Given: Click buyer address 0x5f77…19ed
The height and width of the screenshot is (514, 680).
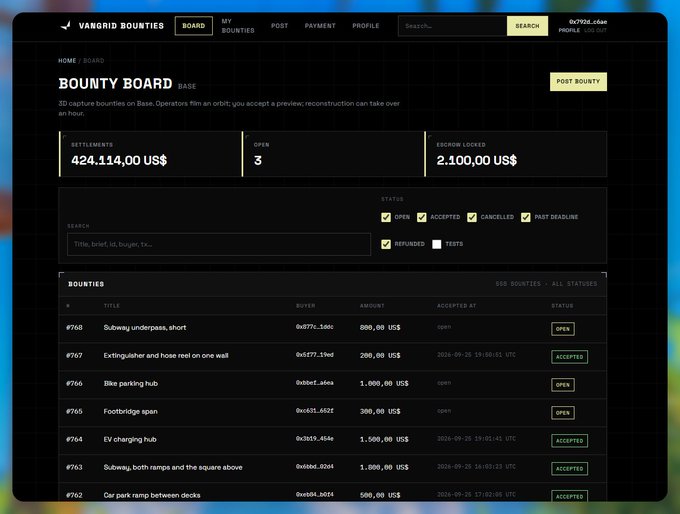Looking at the screenshot, I should pyautogui.click(x=314, y=355).
